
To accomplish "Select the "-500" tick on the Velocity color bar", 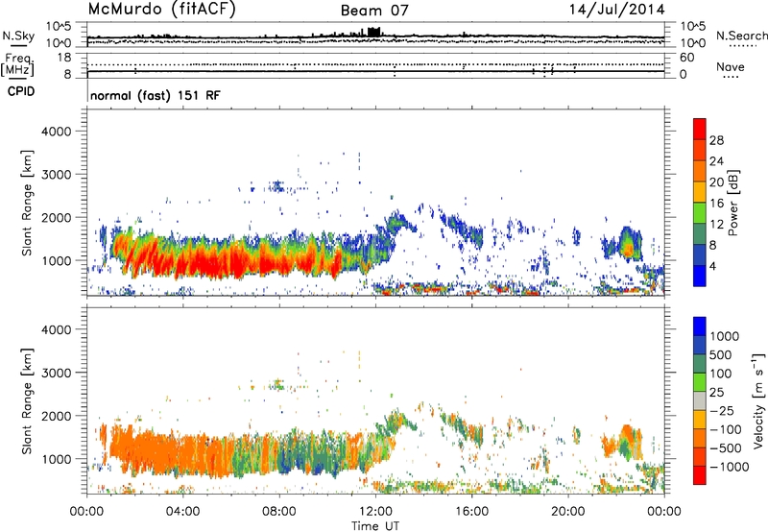I will tap(725, 448).
